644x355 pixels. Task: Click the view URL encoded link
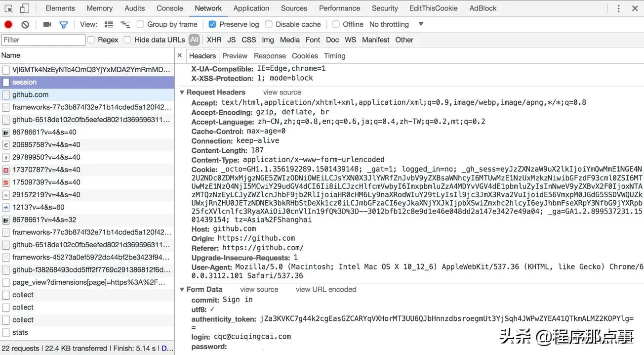[x=325, y=289]
